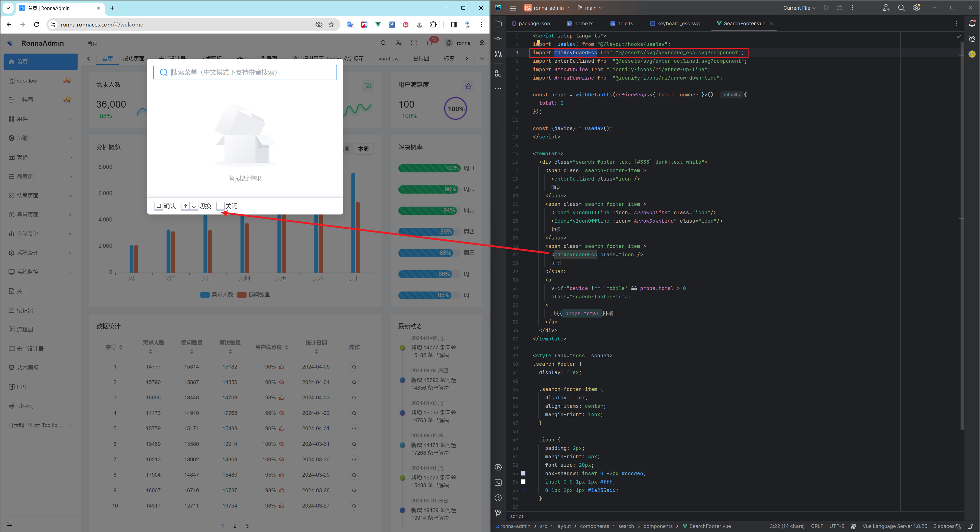This screenshot has height=532, width=980.
Task: Toggle 提问数量 legend in the chart
Action: click(253, 295)
